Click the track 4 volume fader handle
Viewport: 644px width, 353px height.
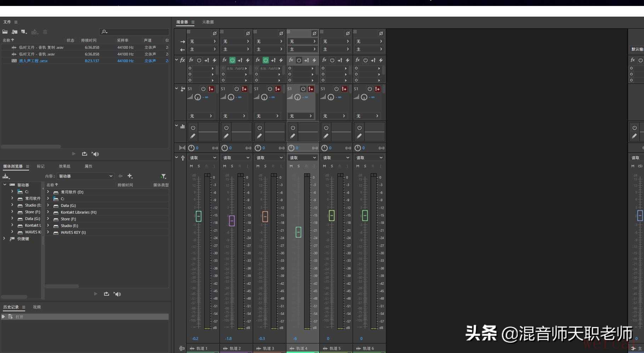298,232
